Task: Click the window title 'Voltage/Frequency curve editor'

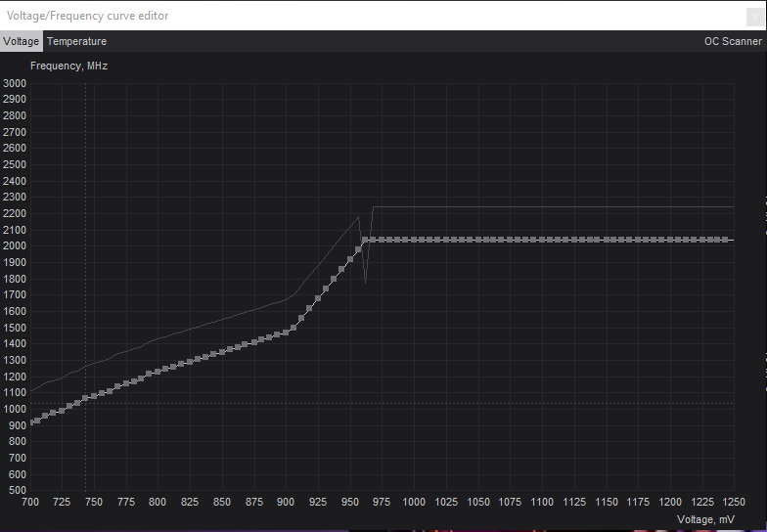Action: [x=88, y=16]
